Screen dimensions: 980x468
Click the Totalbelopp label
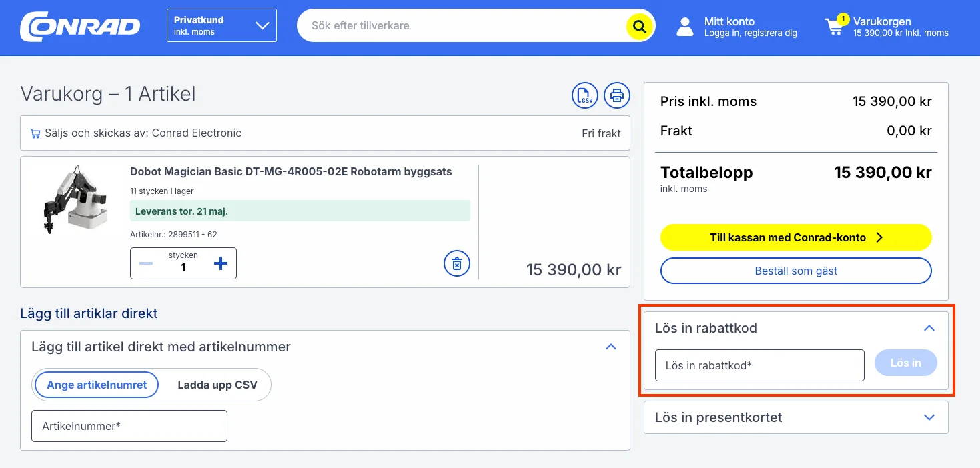point(706,172)
